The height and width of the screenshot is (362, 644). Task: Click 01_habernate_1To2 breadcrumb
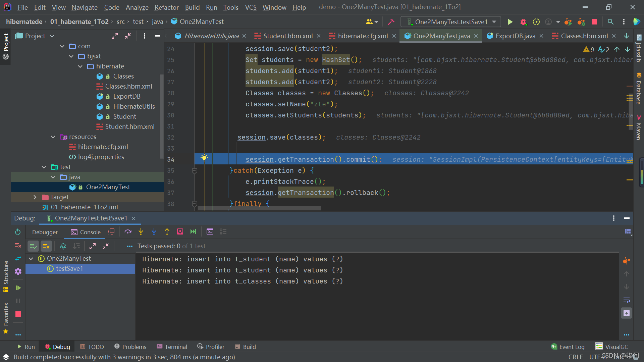pyautogui.click(x=79, y=22)
